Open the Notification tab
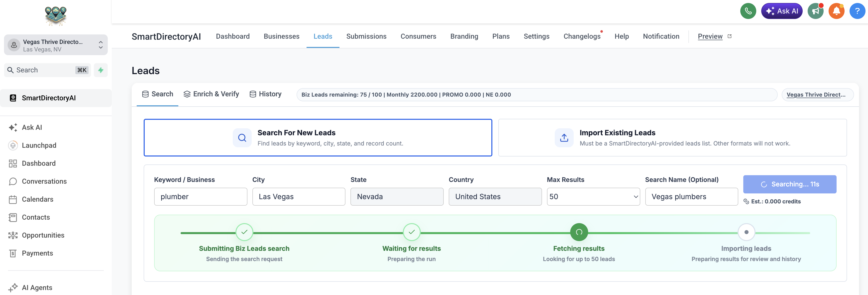The height and width of the screenshot is (295, 868). [661, 36]
